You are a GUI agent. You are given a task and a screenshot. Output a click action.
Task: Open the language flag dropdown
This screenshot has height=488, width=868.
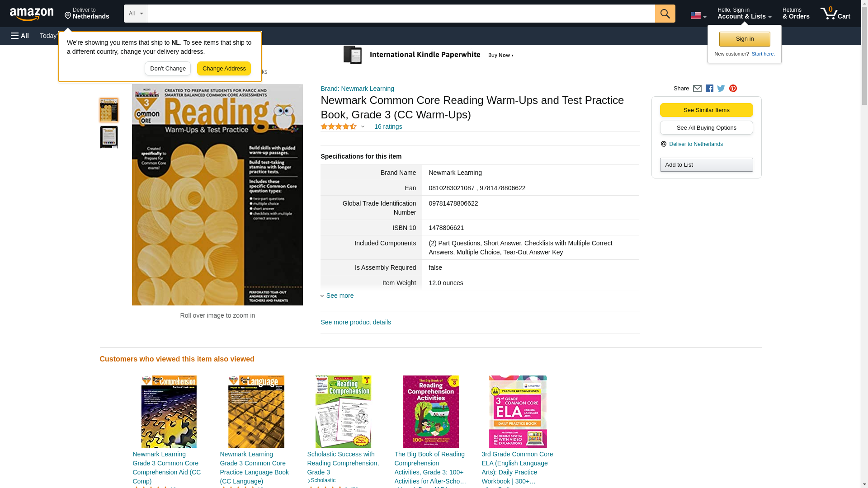[x=698, y=16]
